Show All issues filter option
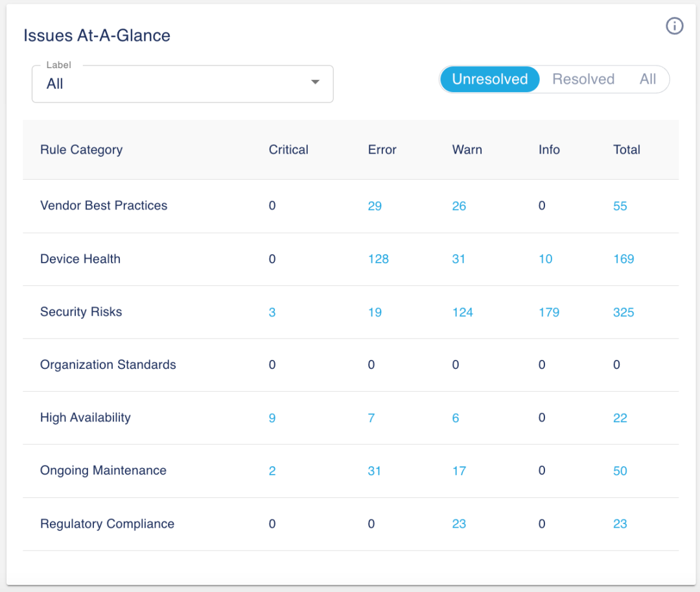 [647, 79]
